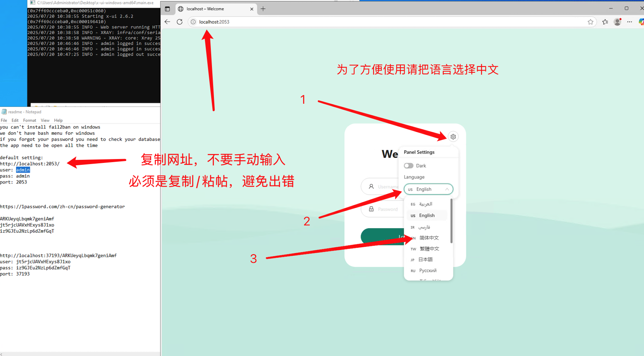Screen dimensions: 644x356
Task: Select 简体中文 from language list
Action: pos(429,238)
